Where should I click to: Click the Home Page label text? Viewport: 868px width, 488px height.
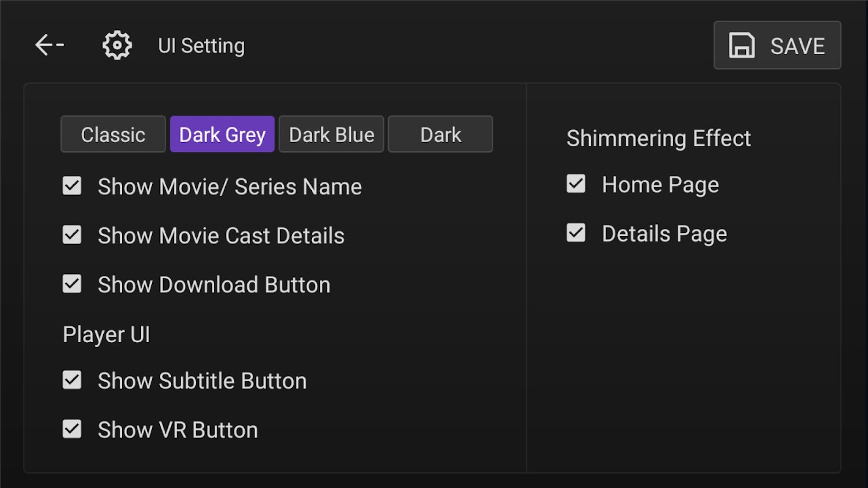coord(660,185)
